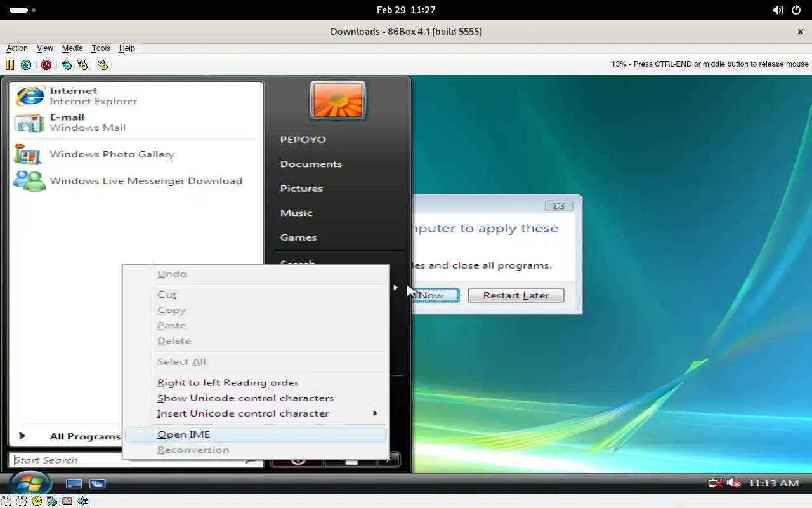Open Documents from Start menu
The width and height of the screenshot is (812, 508).
point(311,164)
